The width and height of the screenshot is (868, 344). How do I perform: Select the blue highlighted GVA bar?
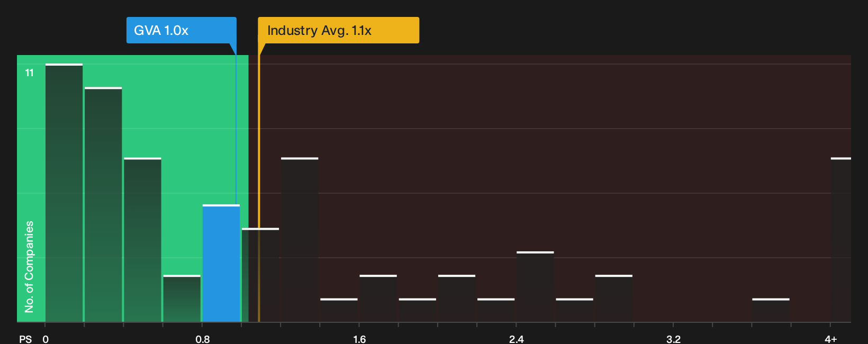coord(221,263)
